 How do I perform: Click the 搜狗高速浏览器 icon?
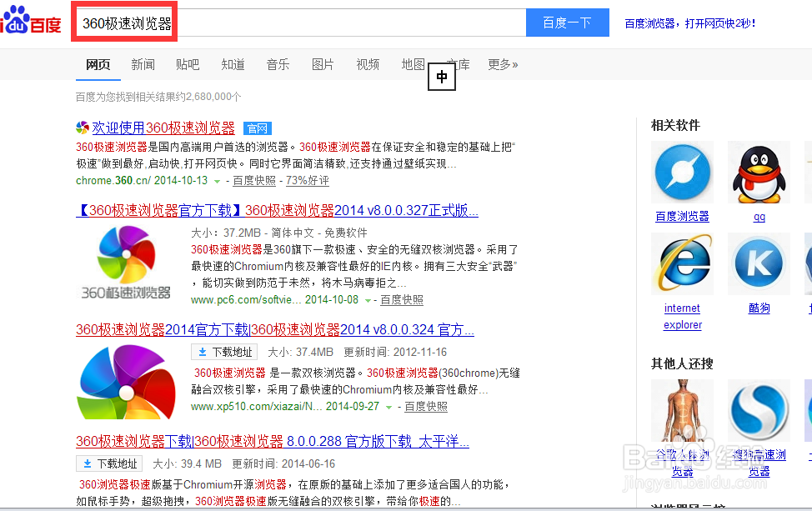(759, 411)
